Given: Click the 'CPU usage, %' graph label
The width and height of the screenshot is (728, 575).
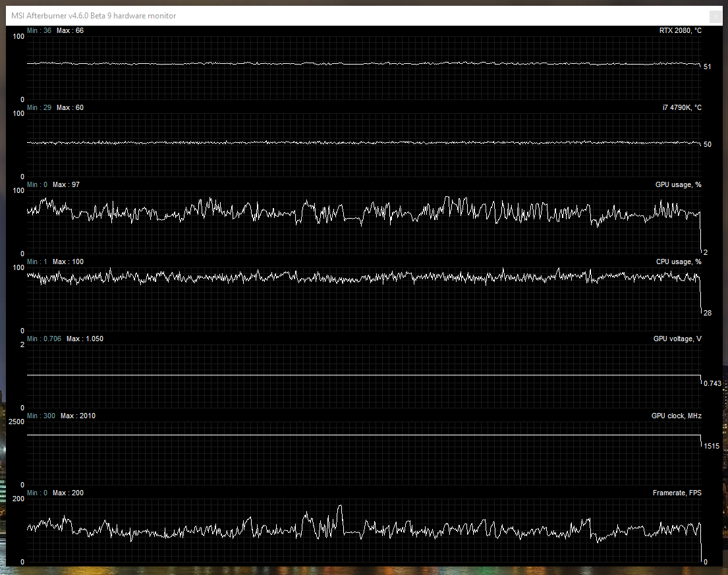Looking at the screenshot, I should (679, 261).
